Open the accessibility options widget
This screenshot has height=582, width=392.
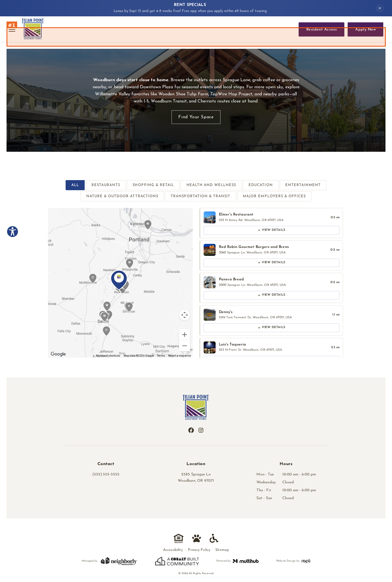13,232
